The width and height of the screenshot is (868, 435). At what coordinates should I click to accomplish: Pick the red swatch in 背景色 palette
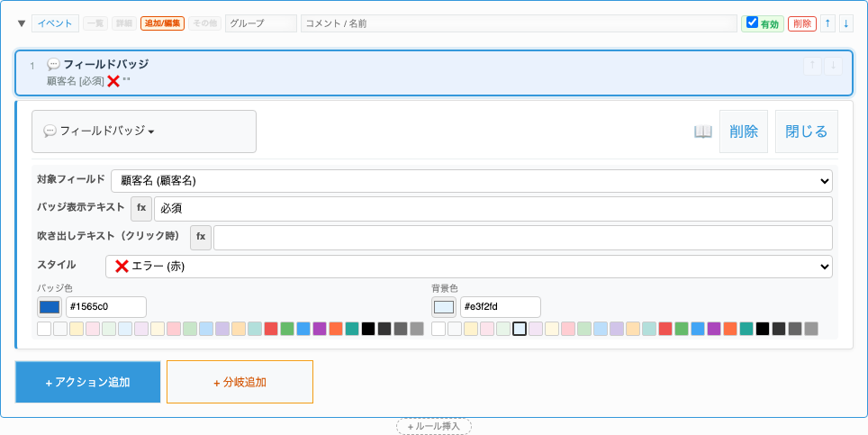click(665, 329)
